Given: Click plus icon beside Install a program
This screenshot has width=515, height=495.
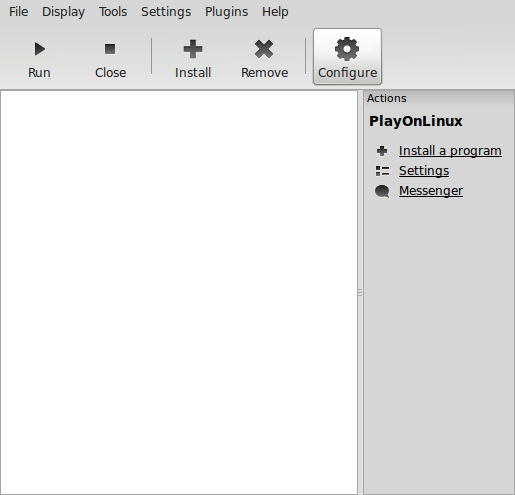Looking at the screenshot, I should pyautogui.click(x=382, y=151).
